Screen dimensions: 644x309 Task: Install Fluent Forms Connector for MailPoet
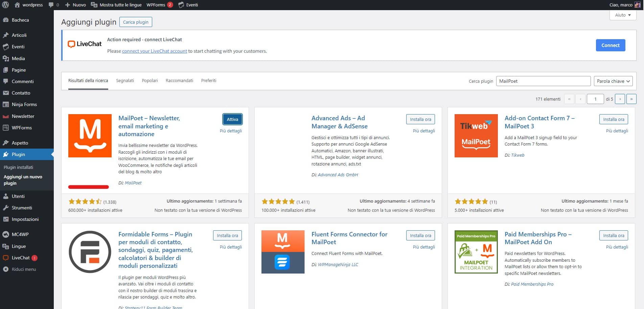click(420, 235)
